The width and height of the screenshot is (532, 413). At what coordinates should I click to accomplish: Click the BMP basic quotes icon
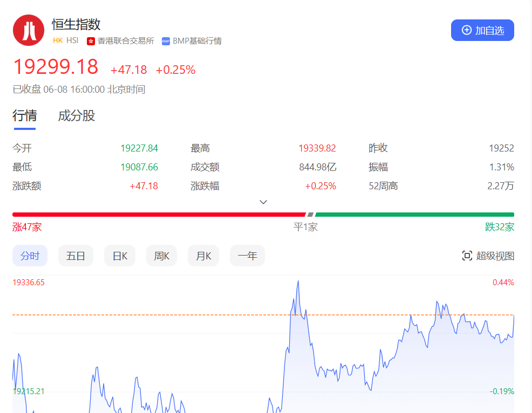(166, 41)
